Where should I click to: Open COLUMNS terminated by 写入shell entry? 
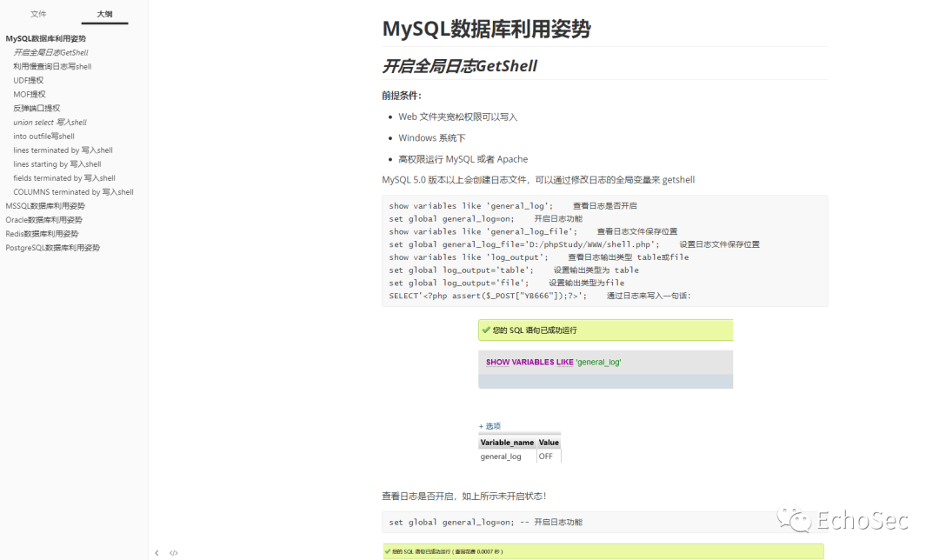73,192
